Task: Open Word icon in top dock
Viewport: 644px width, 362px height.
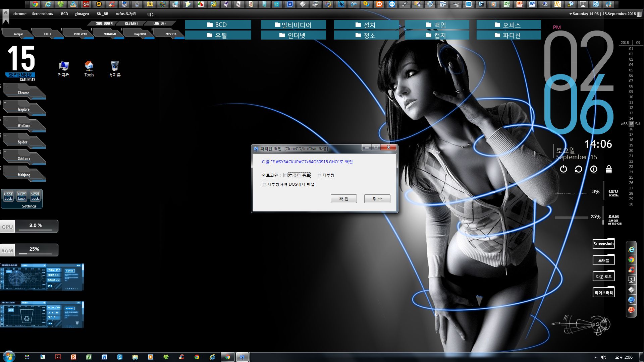Action: coord(532,4)
